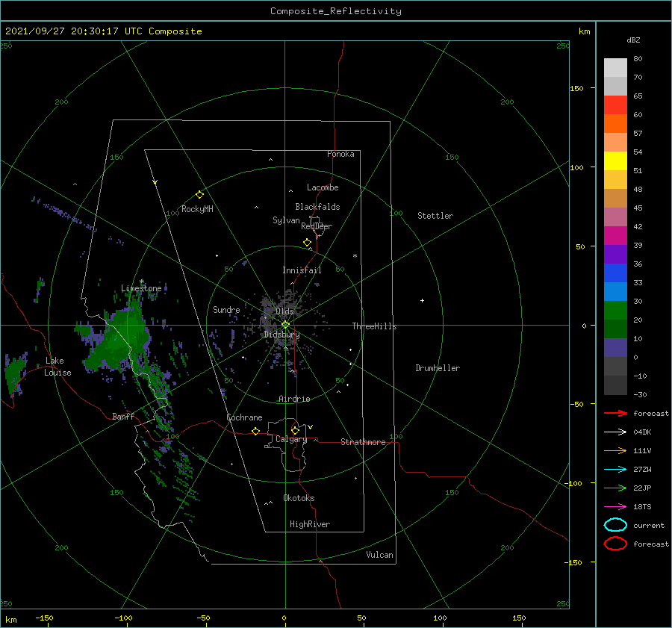Click the Composite_Reflectivity title text
Viewport: 672px width, 628px height.
coord(336,11)
